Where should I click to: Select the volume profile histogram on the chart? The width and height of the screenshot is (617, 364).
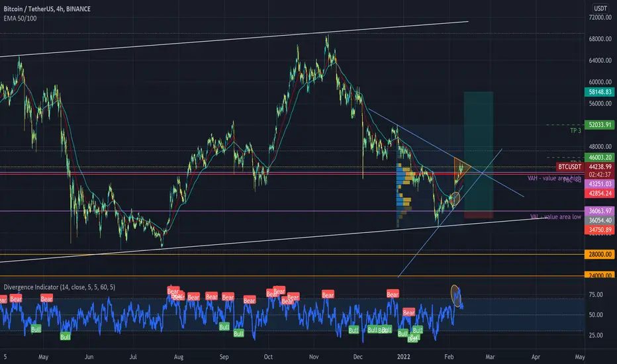(x=404, y=195)
